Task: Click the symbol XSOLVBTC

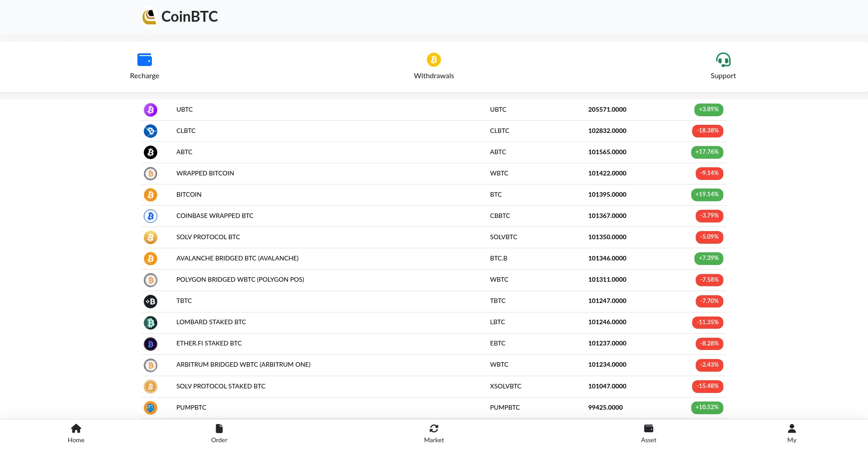Action: [505, 386]
